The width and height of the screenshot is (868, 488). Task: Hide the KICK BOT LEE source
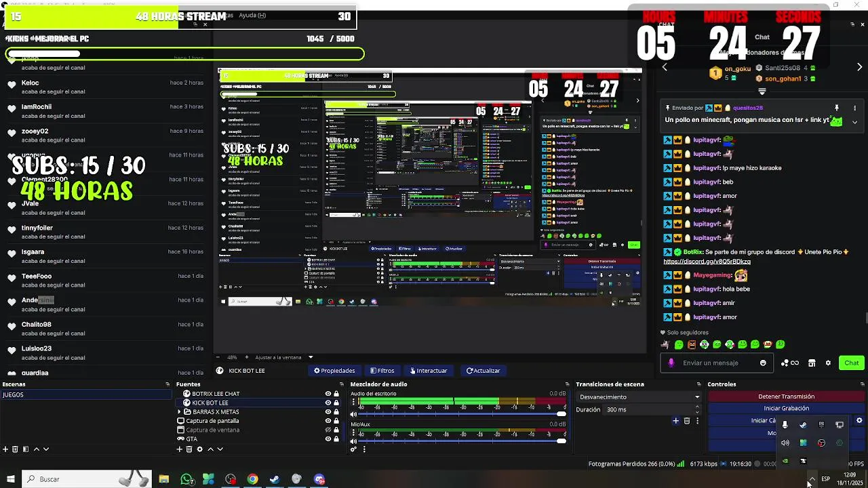click(x=328, y=403)
